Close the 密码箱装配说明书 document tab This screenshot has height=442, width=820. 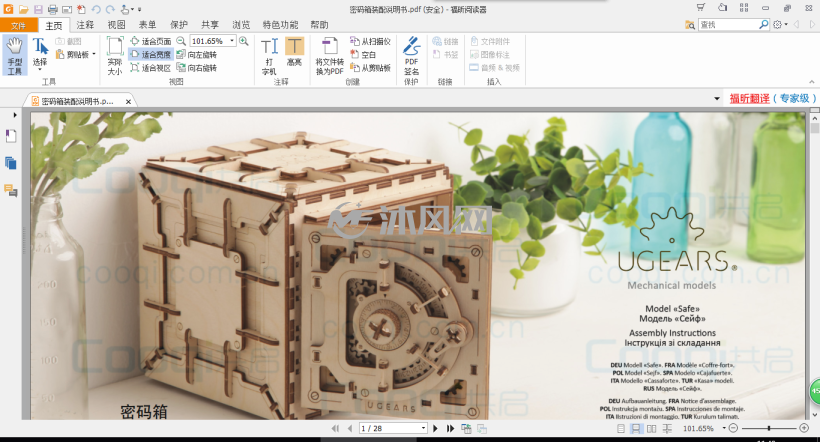pyautogui.click(x=128, y=101)
